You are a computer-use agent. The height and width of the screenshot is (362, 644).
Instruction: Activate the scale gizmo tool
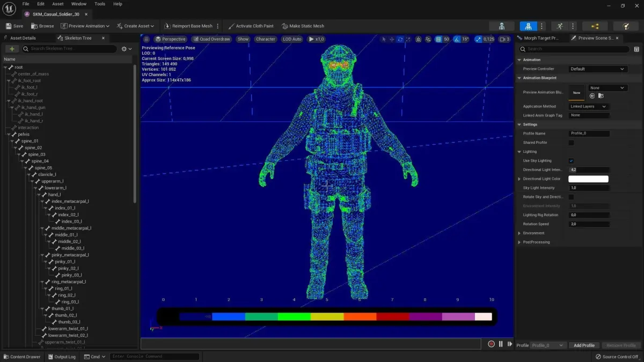[408, 39]
